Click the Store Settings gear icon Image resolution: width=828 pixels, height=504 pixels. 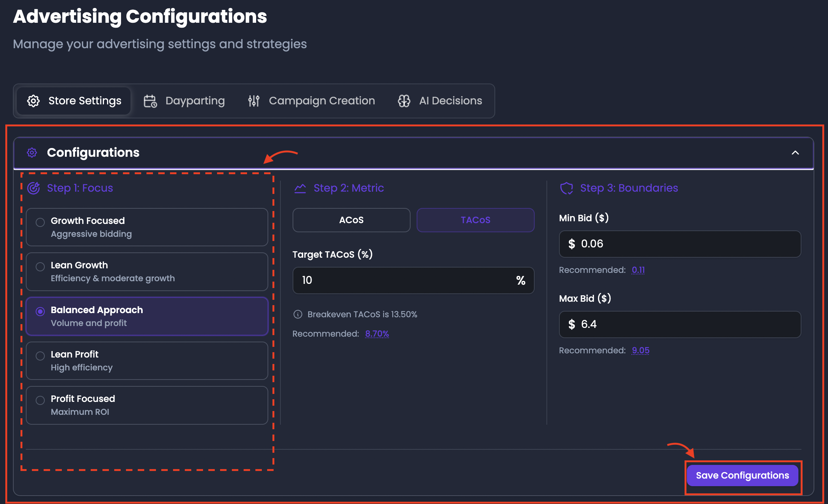(33, 101)
